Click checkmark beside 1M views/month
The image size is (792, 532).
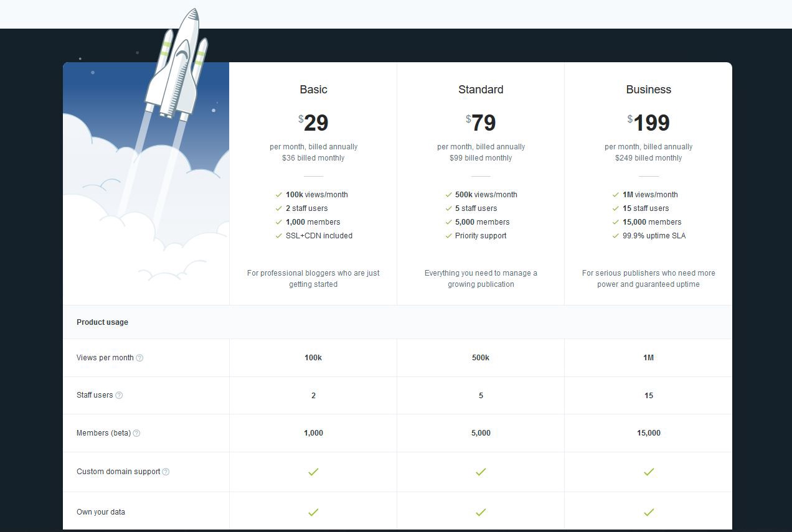(x=616, y=195)
